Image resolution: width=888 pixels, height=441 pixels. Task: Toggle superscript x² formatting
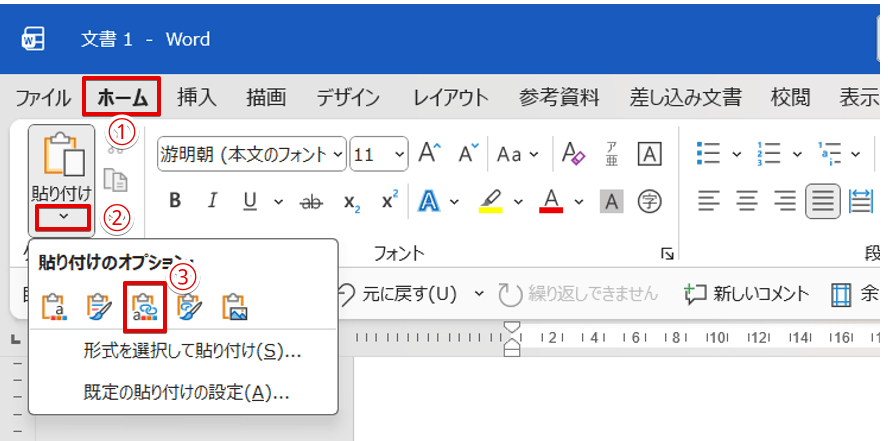click(x=390, y=199)
